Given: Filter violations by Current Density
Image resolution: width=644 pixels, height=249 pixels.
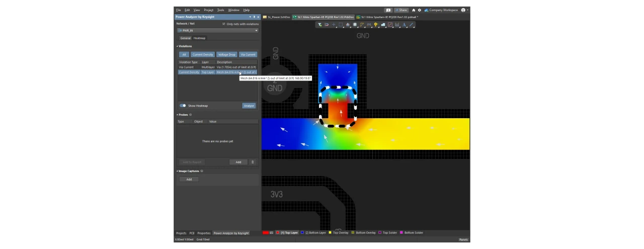Looking at the screenshot, I should pyautogui.click(x=202, y=54).
